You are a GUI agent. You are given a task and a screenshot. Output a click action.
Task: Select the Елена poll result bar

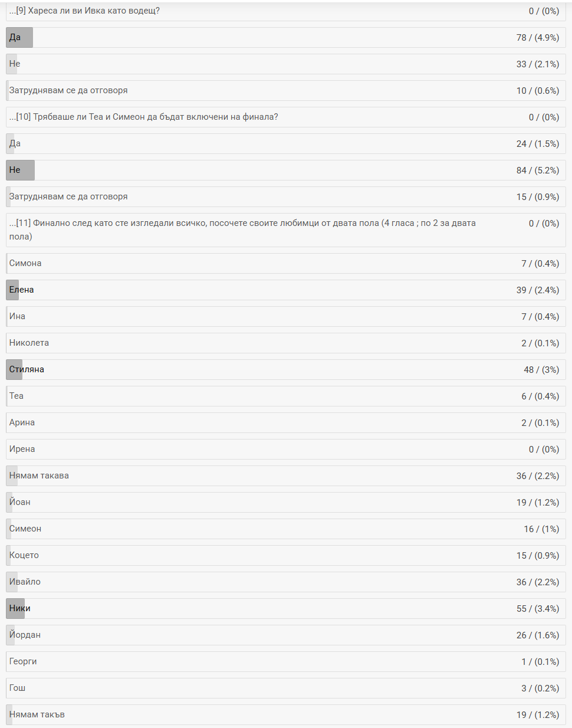[x=286, y=290]
